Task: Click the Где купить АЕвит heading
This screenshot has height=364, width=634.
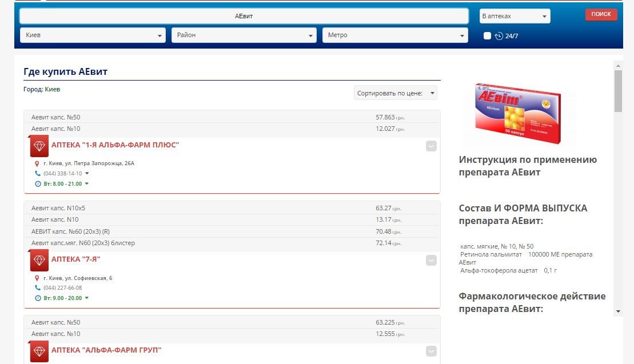Action: point(66,71)
